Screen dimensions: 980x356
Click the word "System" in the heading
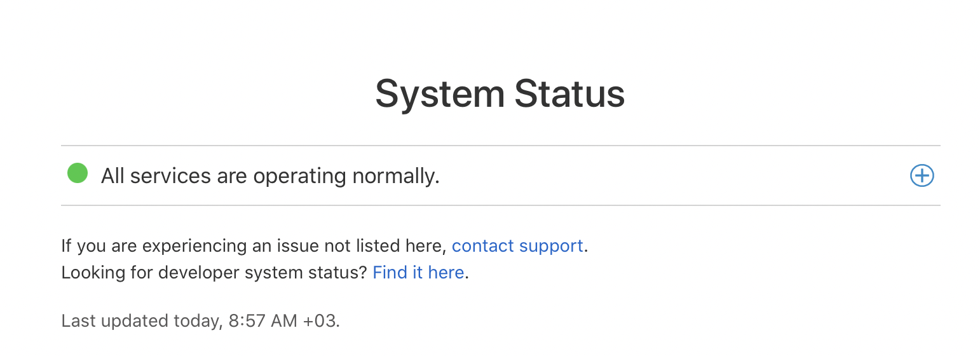440,94
